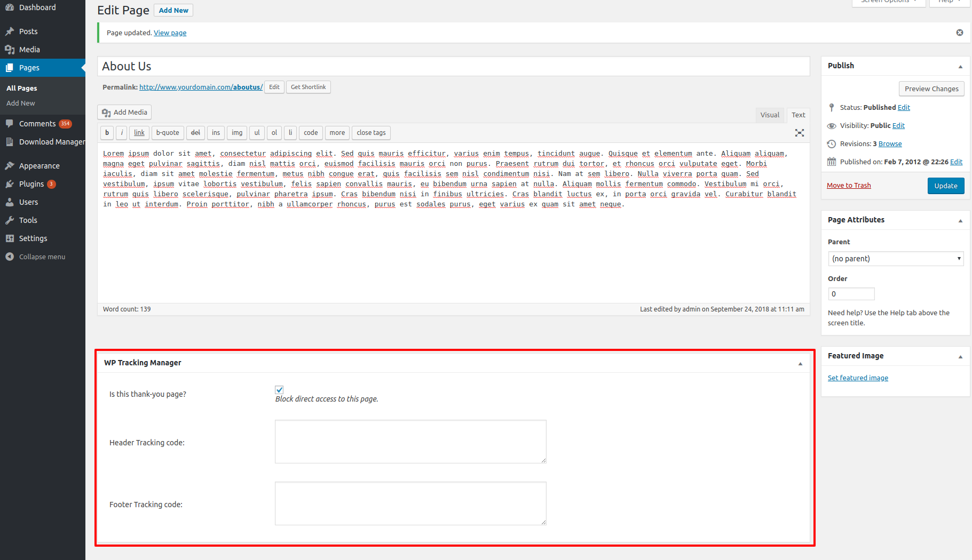Switch to the Visual editor tab
Viewport: 972px width, 560px height.
tap(770, 115)
